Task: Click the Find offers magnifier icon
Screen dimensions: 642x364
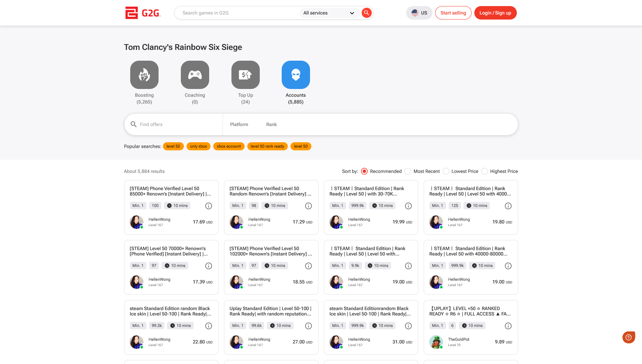Action: point(134,124)
